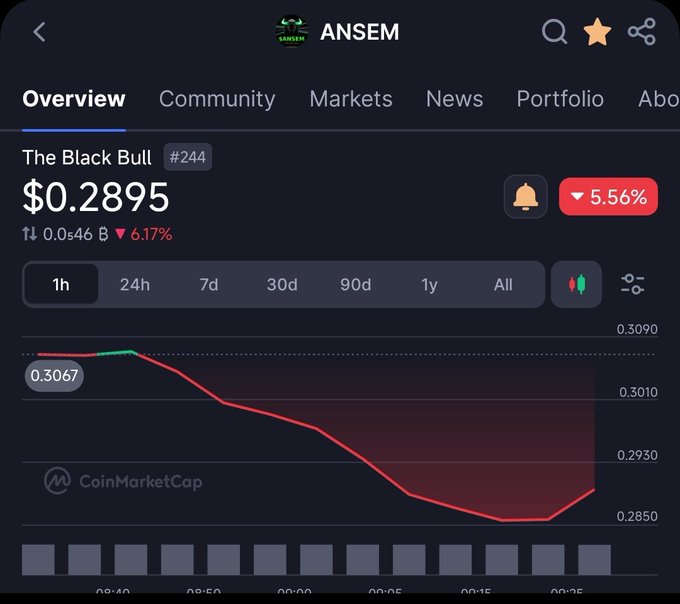The height and width of the screenshot is (604, 680).
Task: Tap the ANSEM title text
Action: 360,32
